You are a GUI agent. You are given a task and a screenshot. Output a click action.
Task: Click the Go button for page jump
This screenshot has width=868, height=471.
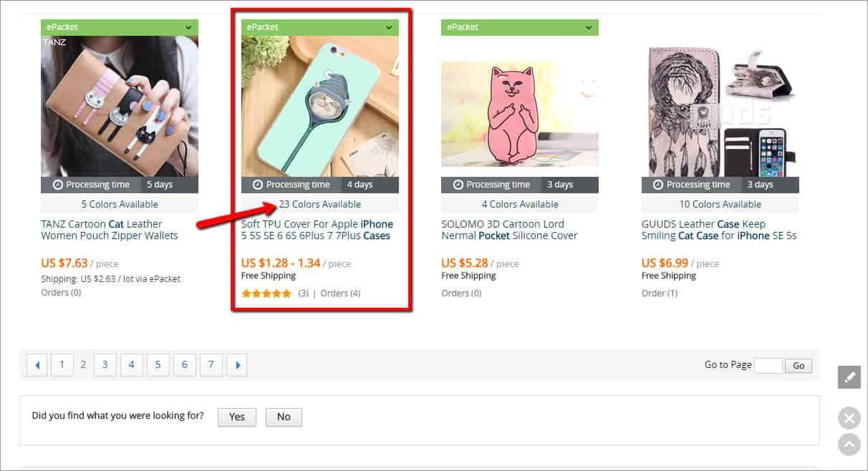[799, 366]
